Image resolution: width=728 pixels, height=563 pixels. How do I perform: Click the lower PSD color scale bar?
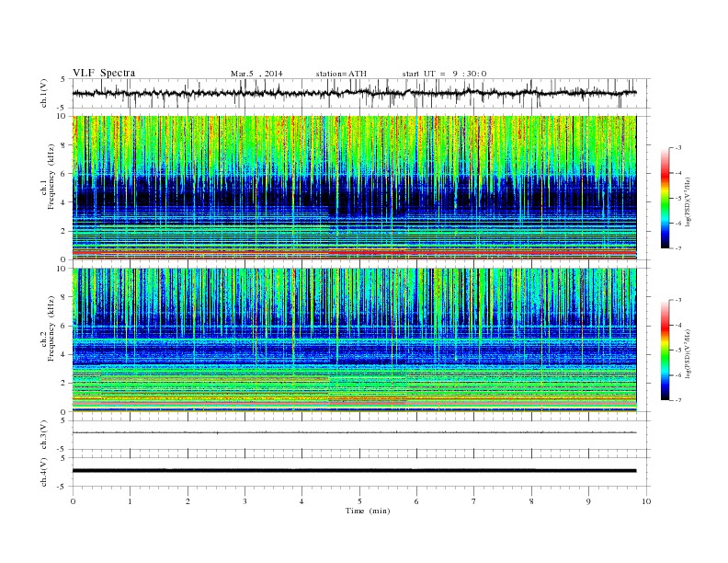click(665, 350)
